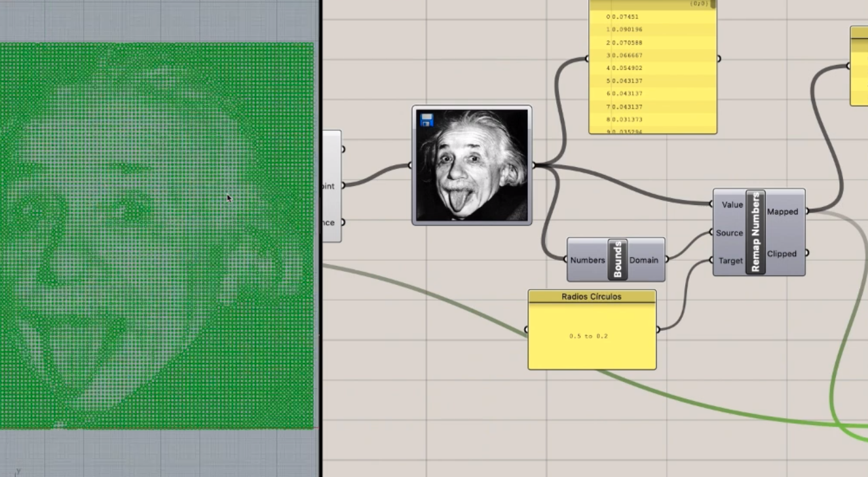
Task: Click the 0.031373 row in data panel
Action: [652, 119]
